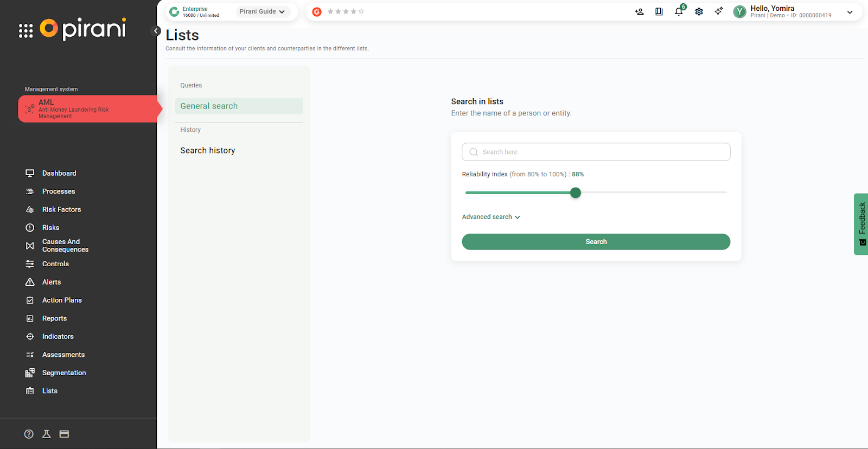The width and height of the screenshot is (868, 449).
Task: Click the Reliability index slider handle
Action: click(x=576, y=193)
